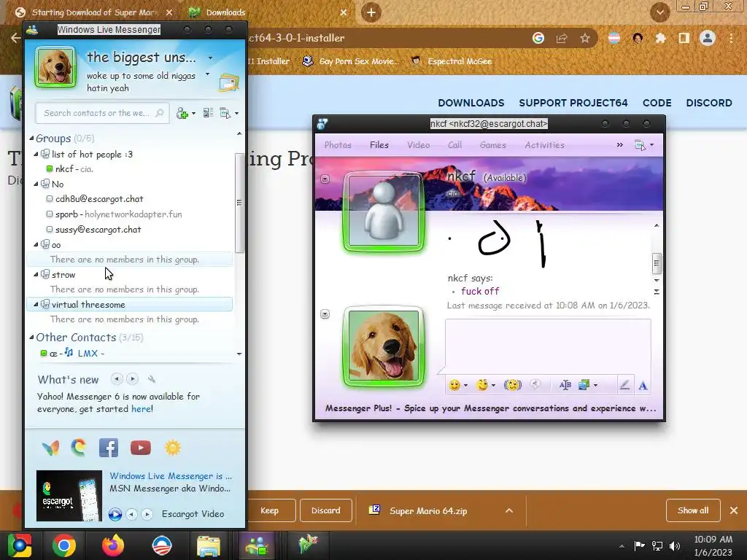747x560 pixels.
Task: Play the Escargot Video
Action: (x=115, y=514)
